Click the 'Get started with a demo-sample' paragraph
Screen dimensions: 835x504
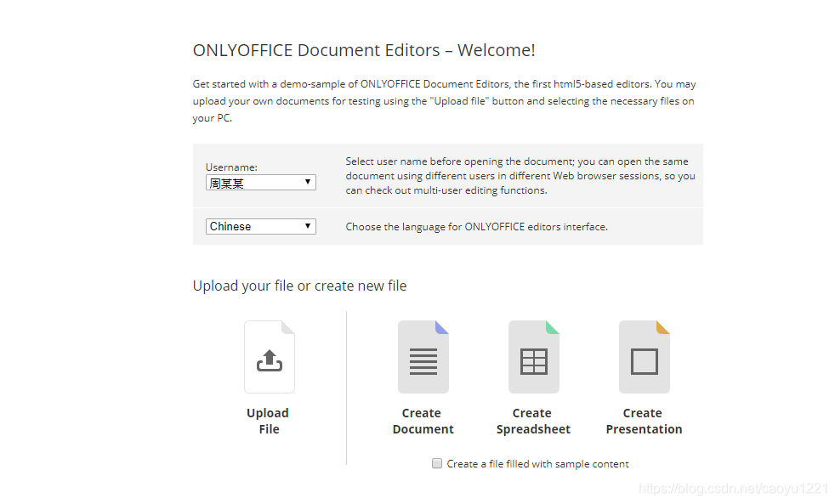(444, 101)
